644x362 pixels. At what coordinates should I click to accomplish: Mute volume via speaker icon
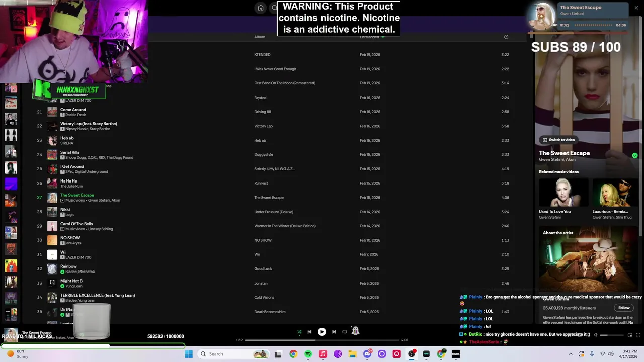coord(595,335)
